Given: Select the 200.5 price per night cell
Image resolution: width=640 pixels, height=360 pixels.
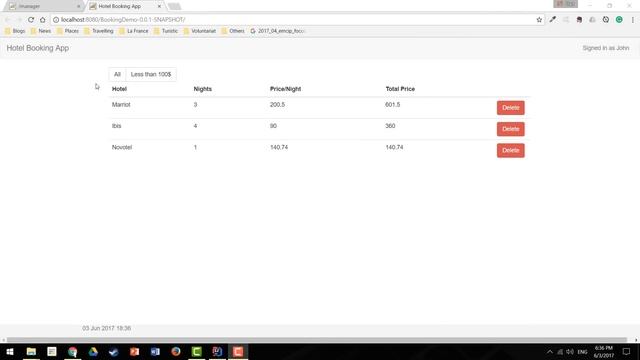Looking at the screenshot, I should point(277,104).
